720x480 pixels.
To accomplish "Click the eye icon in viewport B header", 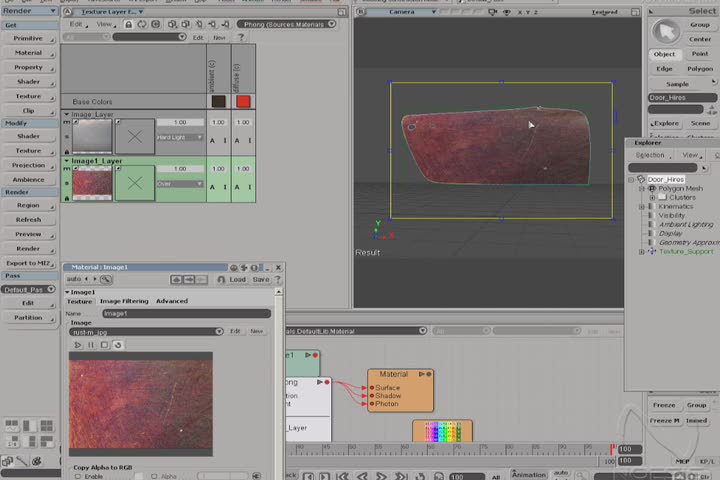I will [506, 12].
